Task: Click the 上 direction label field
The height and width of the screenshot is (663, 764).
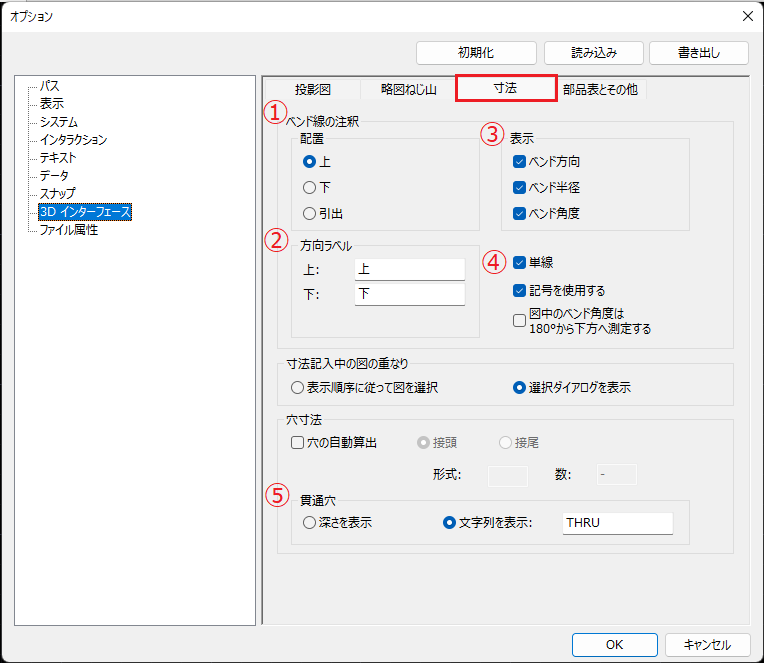Action: coord(409,269)
